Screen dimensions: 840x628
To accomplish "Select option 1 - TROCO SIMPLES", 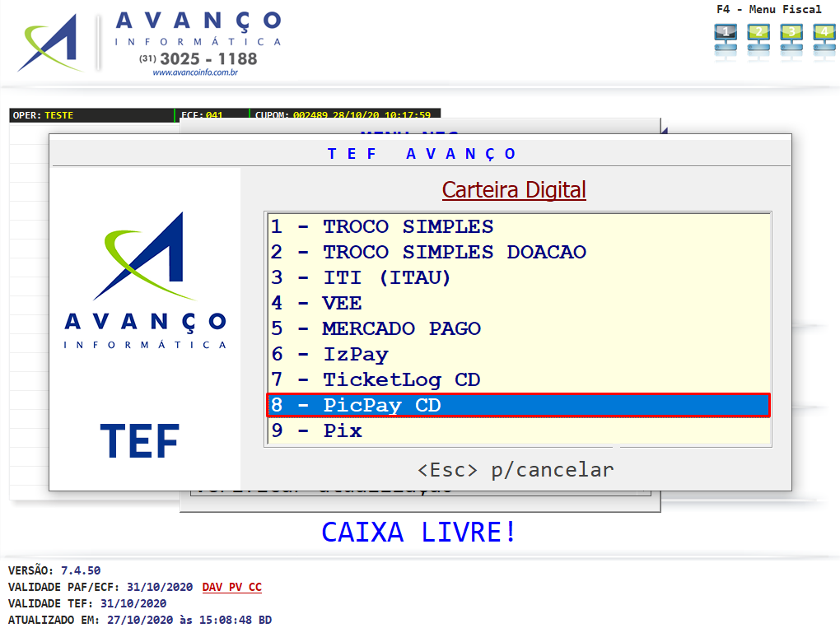I will tap(518, 227).
